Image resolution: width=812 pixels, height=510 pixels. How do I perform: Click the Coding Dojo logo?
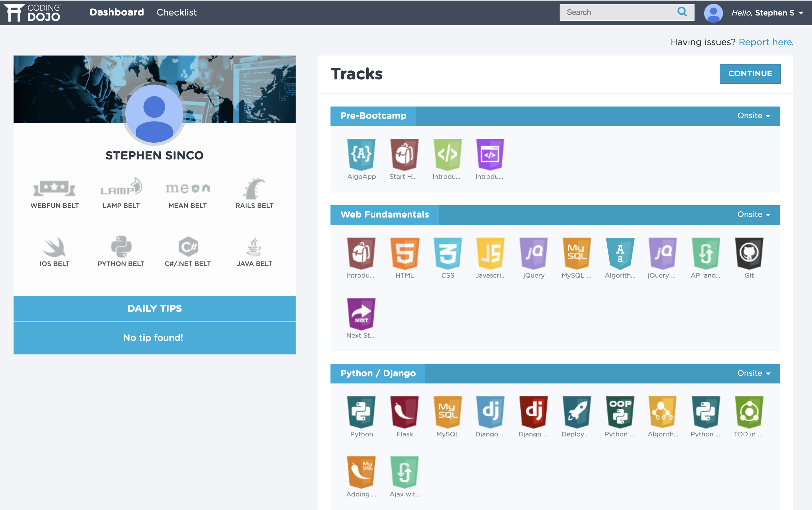click(32, 13)
